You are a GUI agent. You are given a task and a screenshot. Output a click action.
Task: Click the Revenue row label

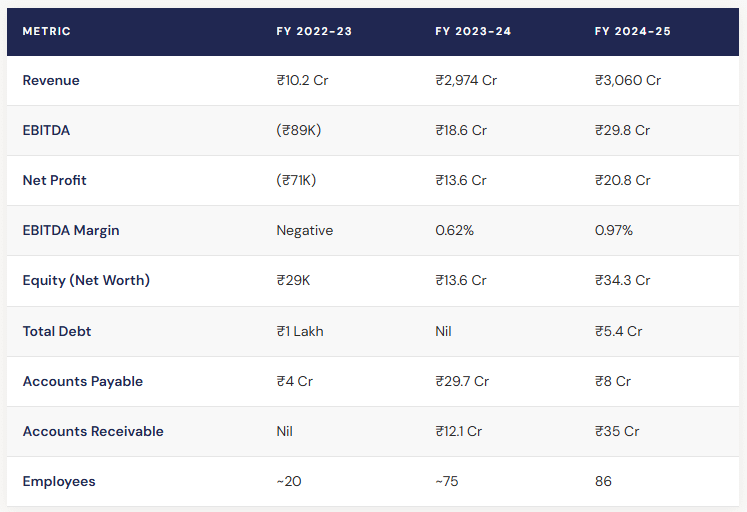tap(51, 80)
